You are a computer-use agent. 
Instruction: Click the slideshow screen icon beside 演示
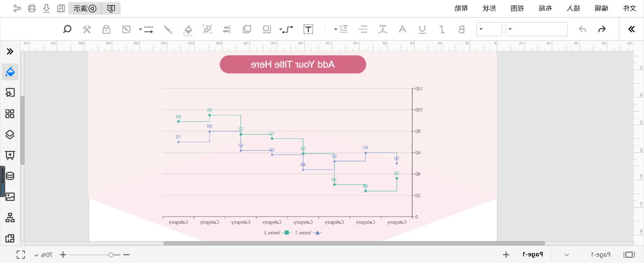[x=111, y=8]
